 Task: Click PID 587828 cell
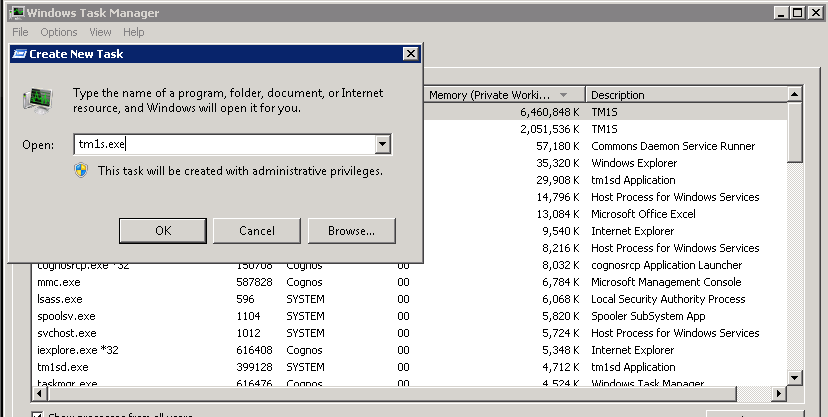[255, 282]
